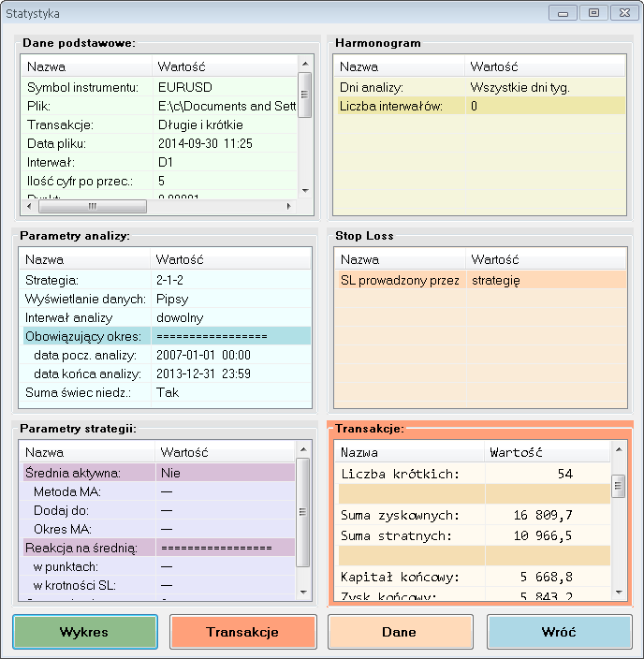
Task: Open the Transakcje button at bottom
Action: [x=243, y=632]
